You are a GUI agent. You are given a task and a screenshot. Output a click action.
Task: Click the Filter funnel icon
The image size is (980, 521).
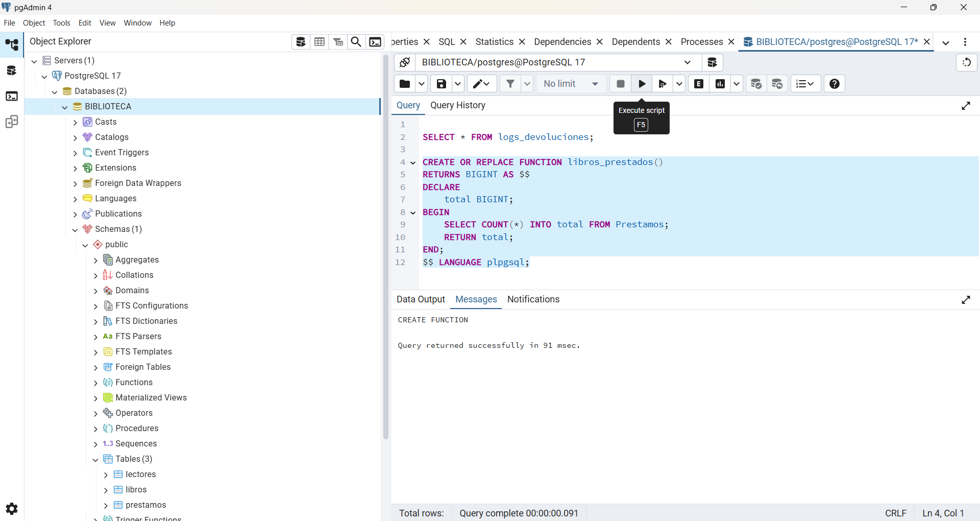[x=510, y=84]
